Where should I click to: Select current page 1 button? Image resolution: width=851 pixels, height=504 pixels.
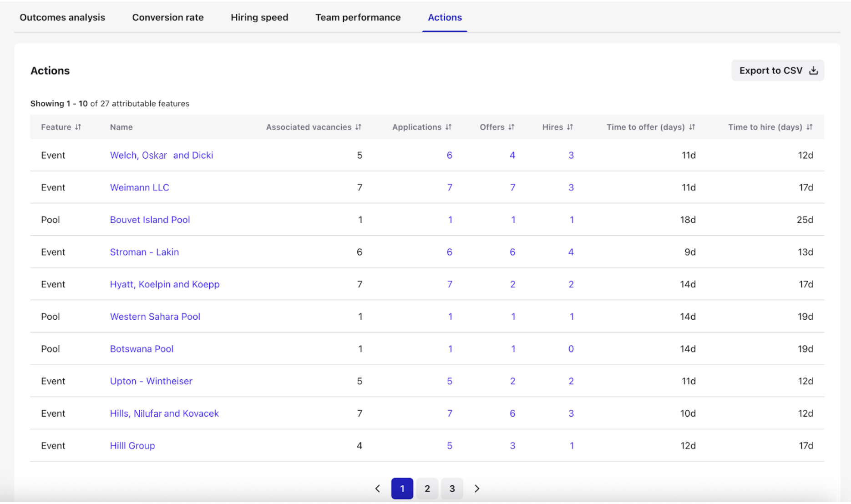402,489
